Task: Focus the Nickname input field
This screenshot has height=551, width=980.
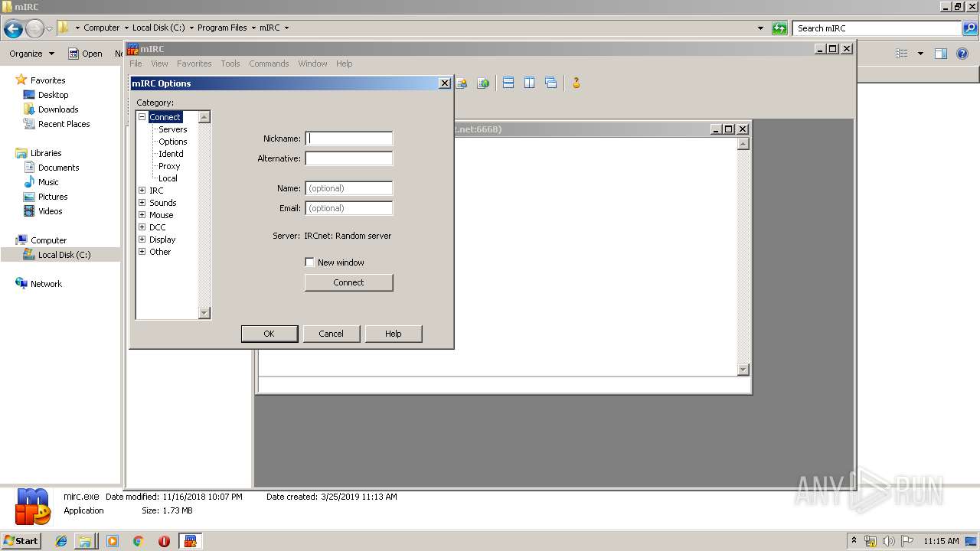Action: click(x=348, y=139)
